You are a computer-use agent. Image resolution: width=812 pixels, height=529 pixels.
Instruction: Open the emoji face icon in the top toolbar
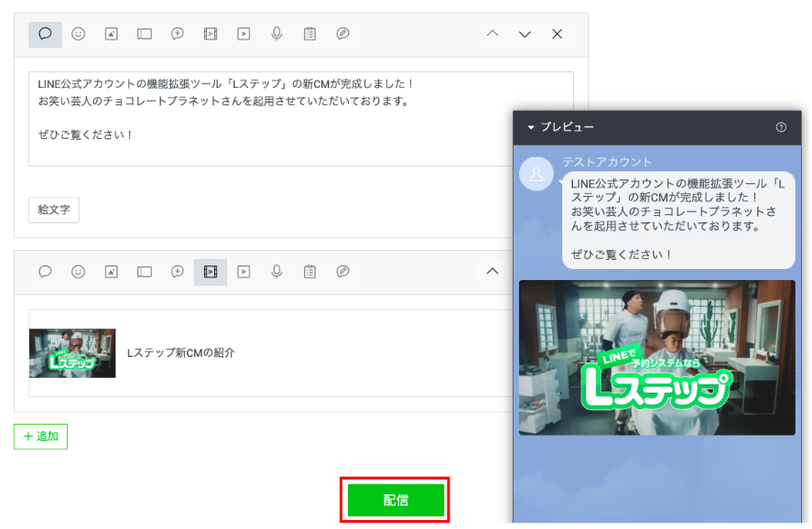pos(79,34)
